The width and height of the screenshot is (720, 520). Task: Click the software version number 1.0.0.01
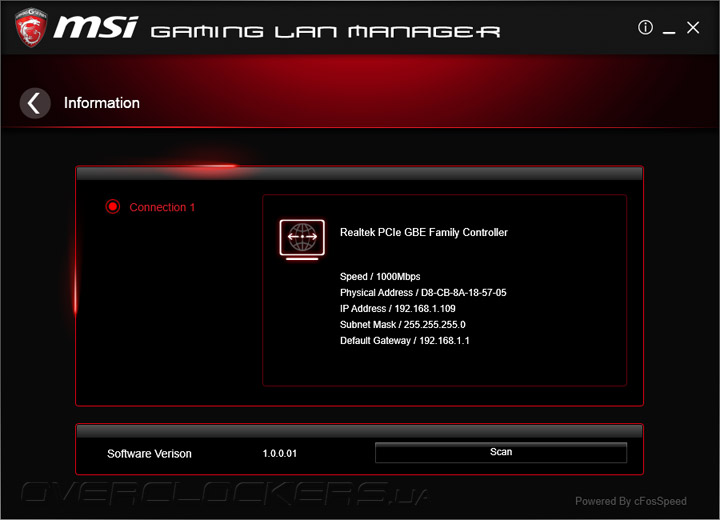tap(280, 453)
